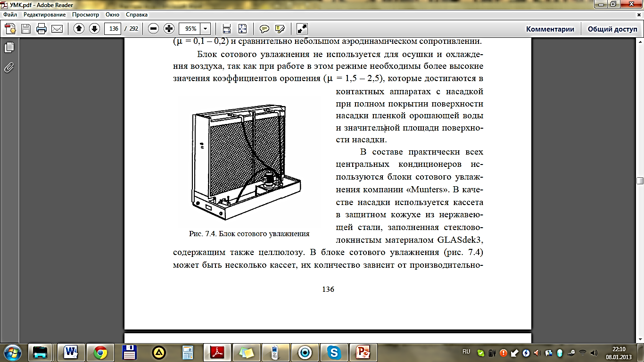The height and width of the screenshot is (362, 644).
Task: Open the Комментарии panel
Action: point(550,29)
